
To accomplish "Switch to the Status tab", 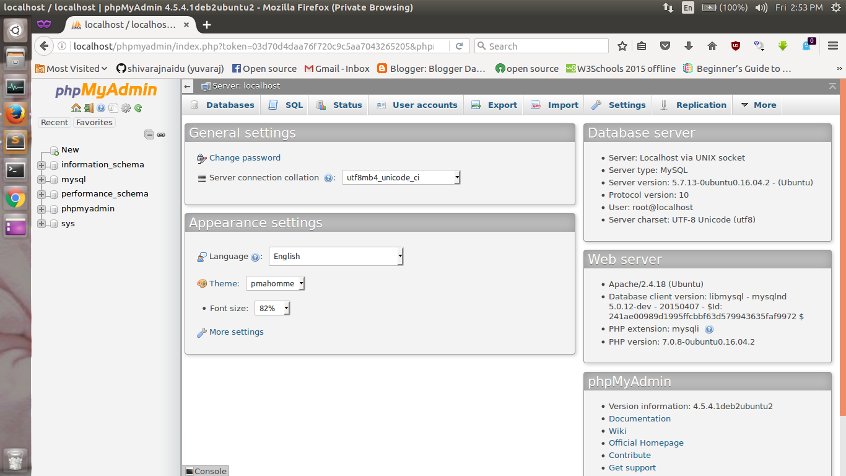I will pyautogui.click(x=339, y=105).
